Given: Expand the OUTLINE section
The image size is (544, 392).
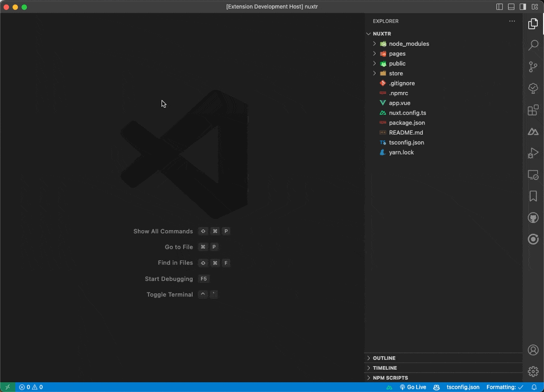Looking at the screenshot, I should (x=444, y=358).
